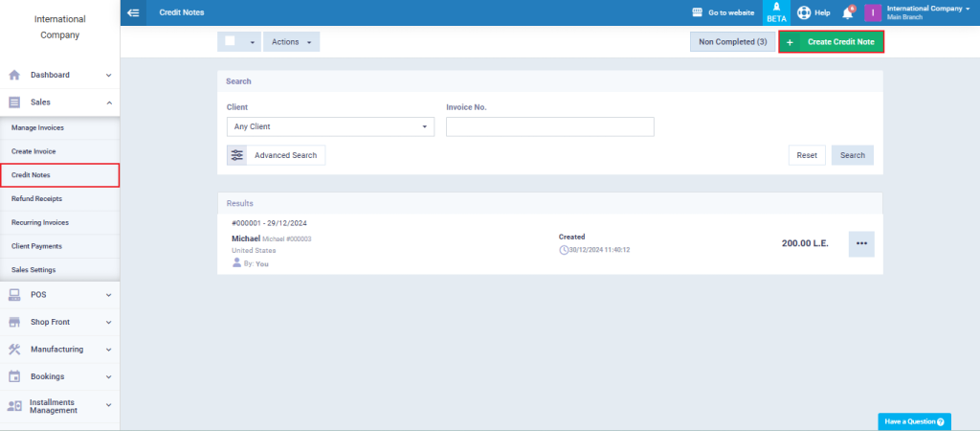Open the Actions dropdown

(291, 42)
